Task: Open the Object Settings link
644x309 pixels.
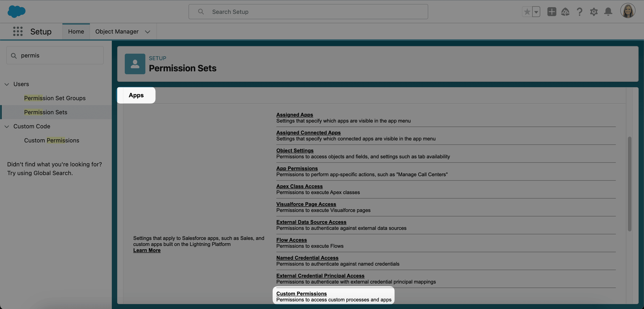Action: pyautogui.click(x=295, y=150)
